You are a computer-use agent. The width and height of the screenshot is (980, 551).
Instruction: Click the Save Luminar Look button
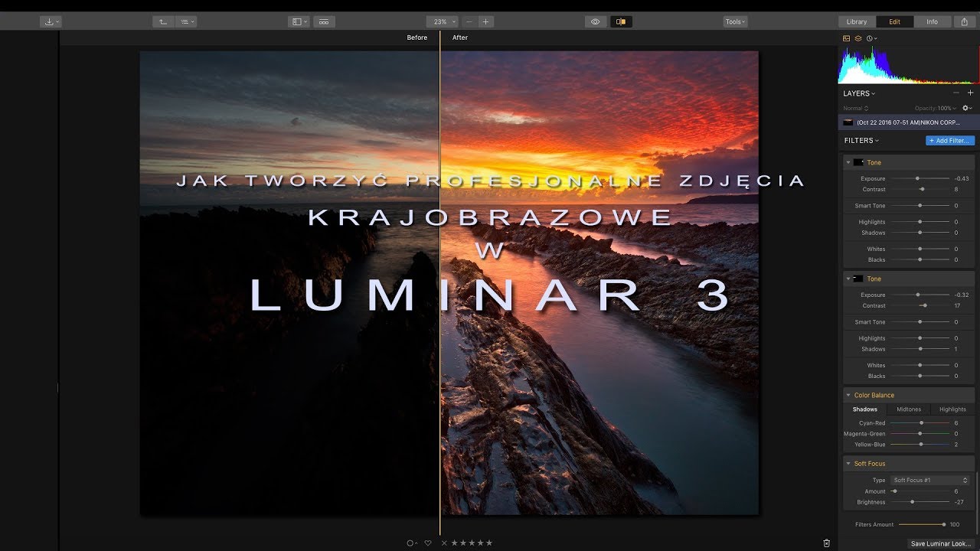point(941,543)
